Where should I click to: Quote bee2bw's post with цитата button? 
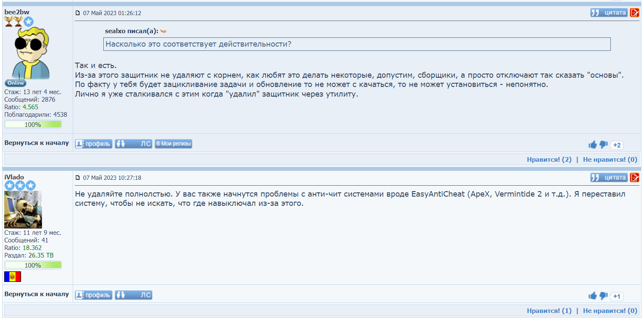(609, 13)
